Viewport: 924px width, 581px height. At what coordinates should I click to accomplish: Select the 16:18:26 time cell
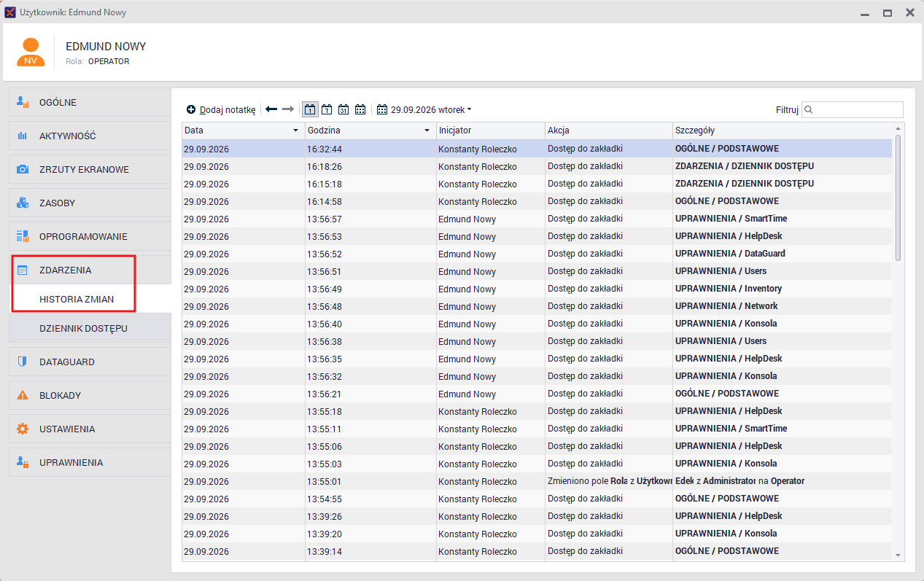click(370, 166)
